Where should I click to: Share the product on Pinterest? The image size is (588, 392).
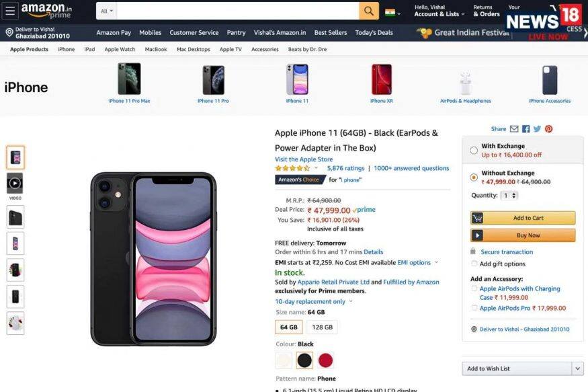(548, 129)
